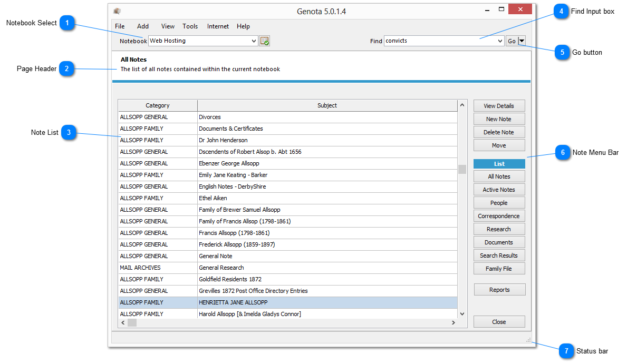Sort notes by the Category column header

click(x=158, y=105)
